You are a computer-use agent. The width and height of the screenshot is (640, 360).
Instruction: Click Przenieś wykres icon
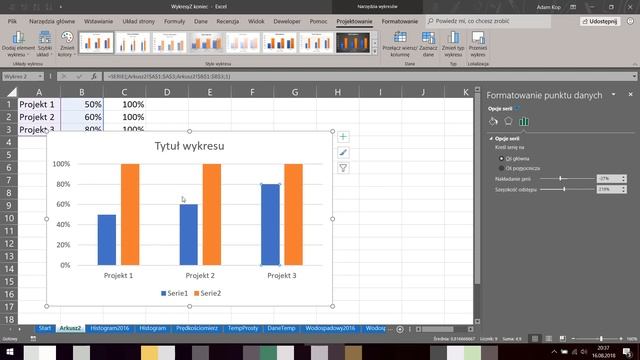478,38
